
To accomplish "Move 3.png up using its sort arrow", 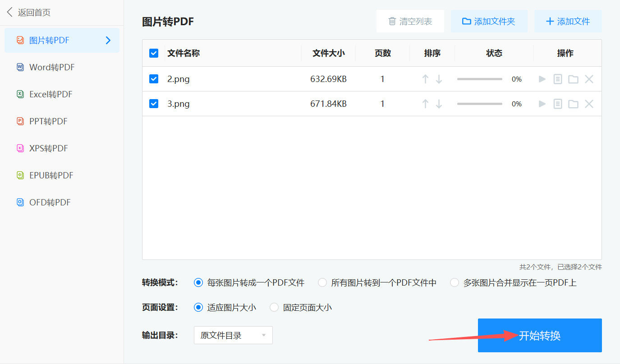I will tap(425, 104).
